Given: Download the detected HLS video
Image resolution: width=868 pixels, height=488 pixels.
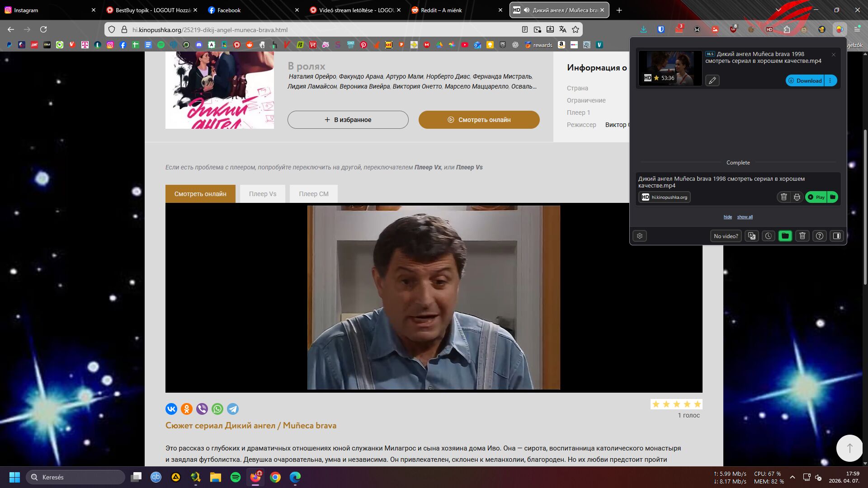Looking at the screenshot, I should point(805,80).
